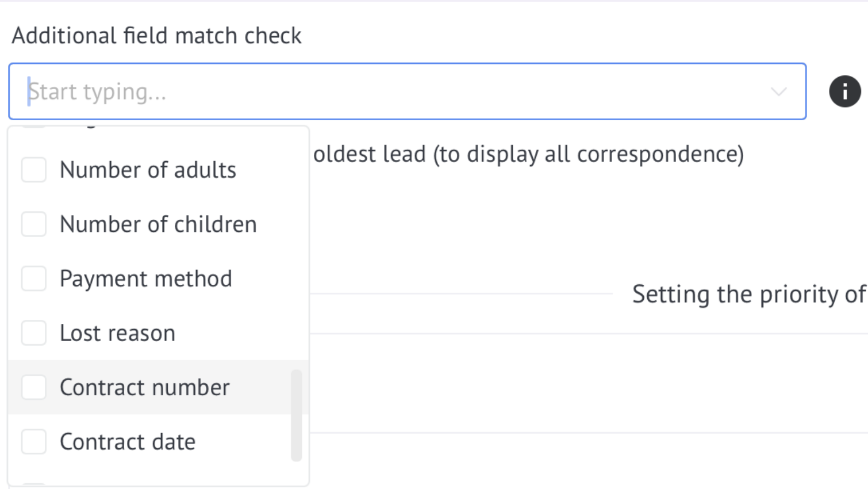Toggle the Contract number checkbox
Viewport: 868px width, 489px height.
[x=34, y=387]
